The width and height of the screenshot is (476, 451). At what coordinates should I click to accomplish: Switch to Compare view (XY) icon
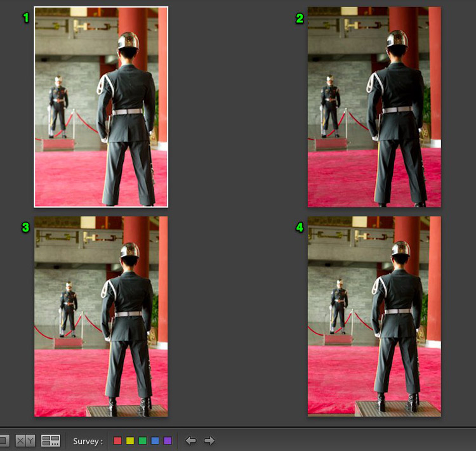click(x=25, y=440)
